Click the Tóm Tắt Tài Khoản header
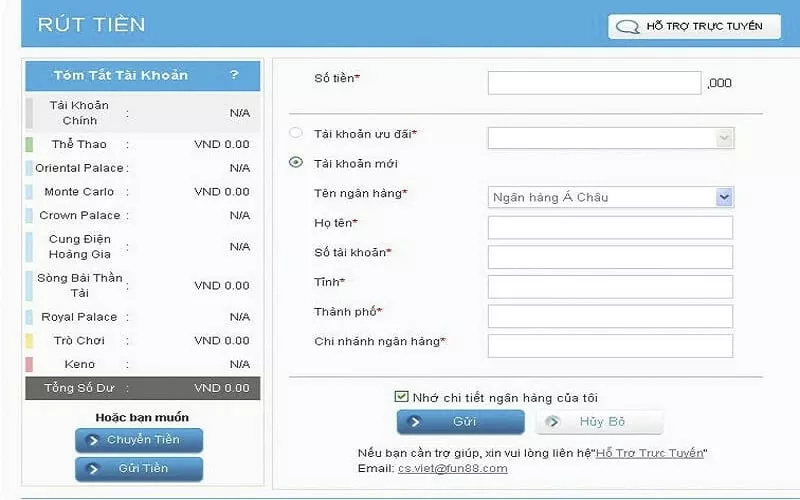The image size is (800, 500). pyautogui.click(x=143, y=76)
